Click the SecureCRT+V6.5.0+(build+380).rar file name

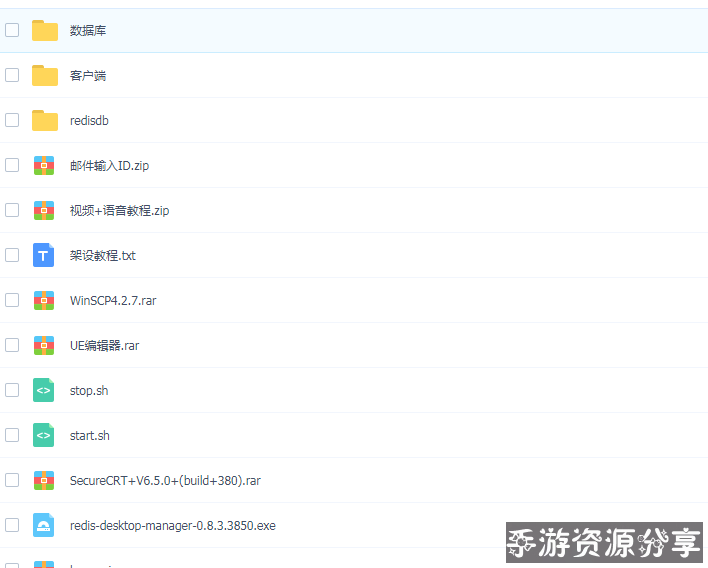[165, 481]
